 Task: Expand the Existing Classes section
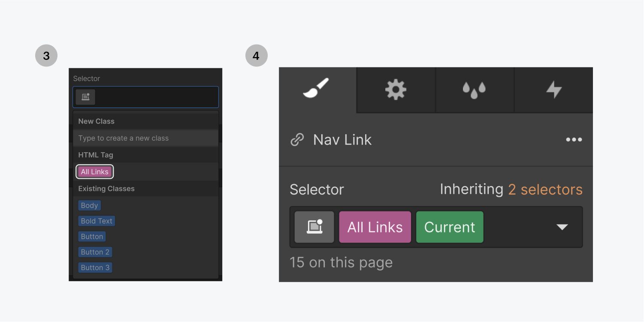click(x=106, y=189)
